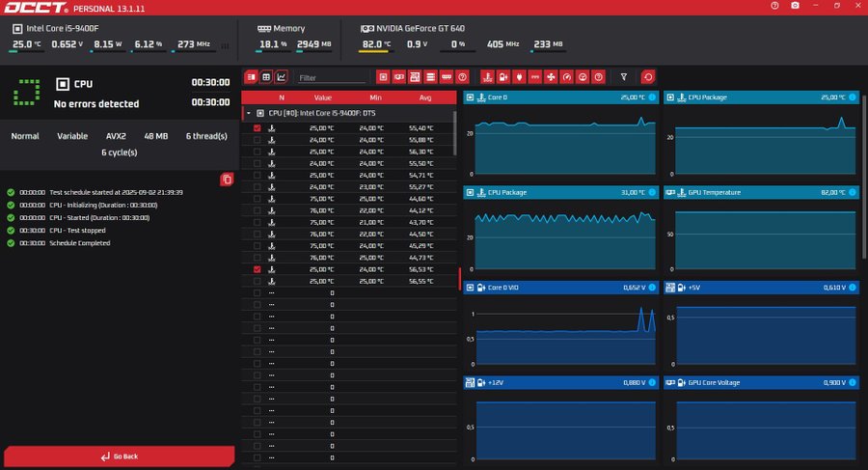
Task: Check the sensor row with Avg 54,71 °C
Action: 257,175
